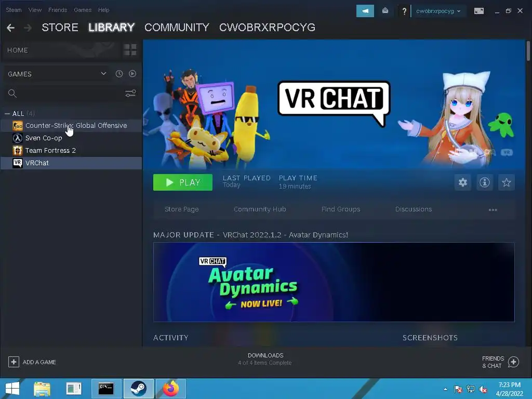
Task: Open the Help menu
Action: (x=104, y=10)
